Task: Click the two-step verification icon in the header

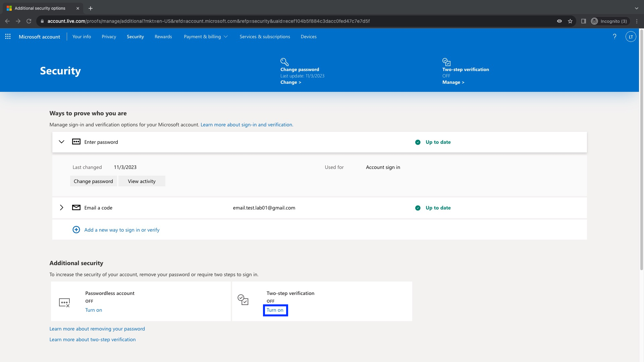Action: pos(446,62)
